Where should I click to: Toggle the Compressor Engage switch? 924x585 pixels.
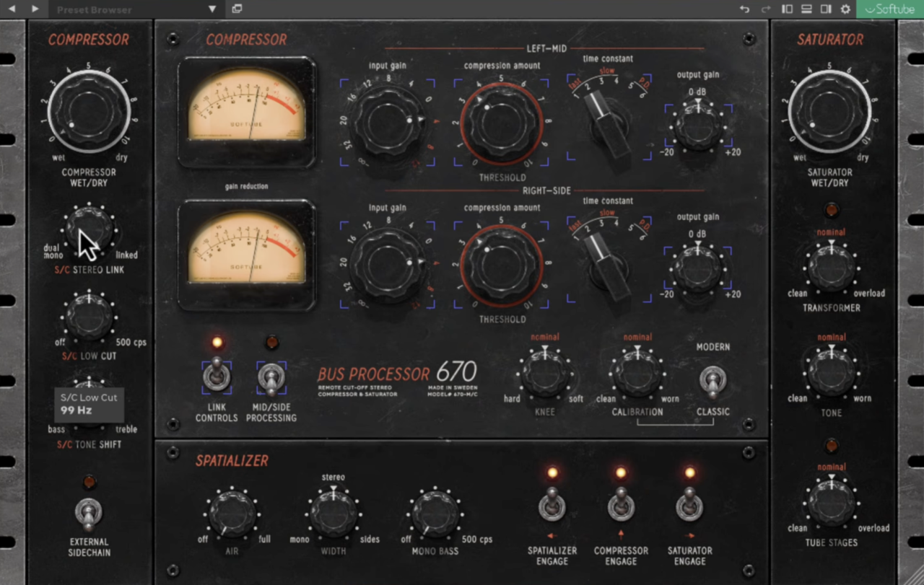click(621, 504)
